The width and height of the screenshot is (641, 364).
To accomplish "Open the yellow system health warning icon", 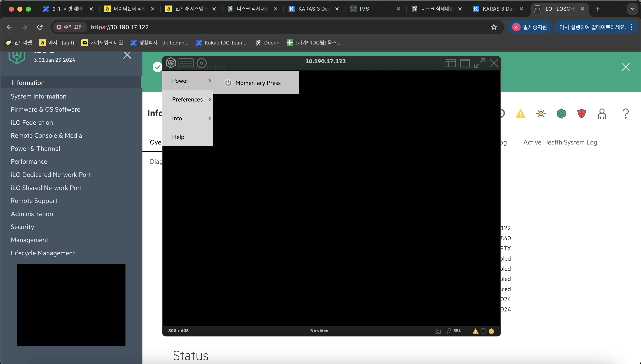I will (520, 114).
